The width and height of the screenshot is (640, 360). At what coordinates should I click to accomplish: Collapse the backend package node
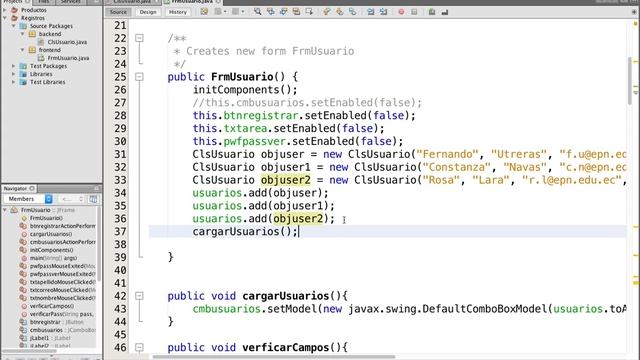coord(22,34)
